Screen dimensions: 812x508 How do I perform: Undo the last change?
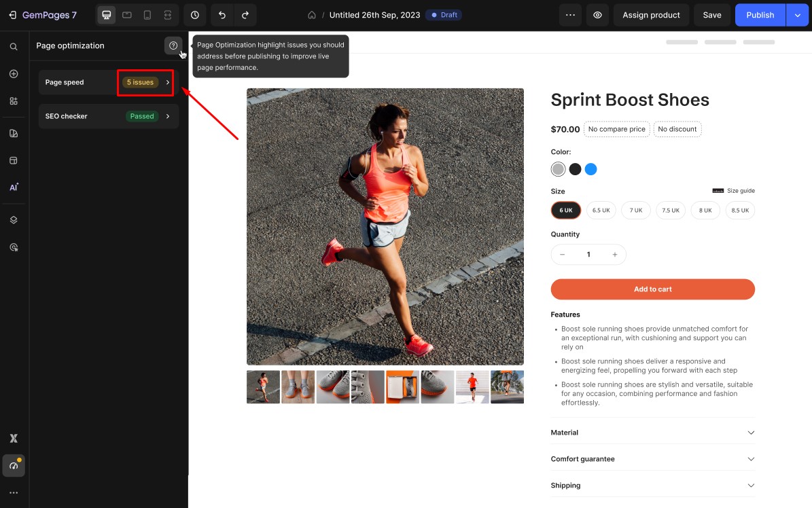tap(222, 14)
